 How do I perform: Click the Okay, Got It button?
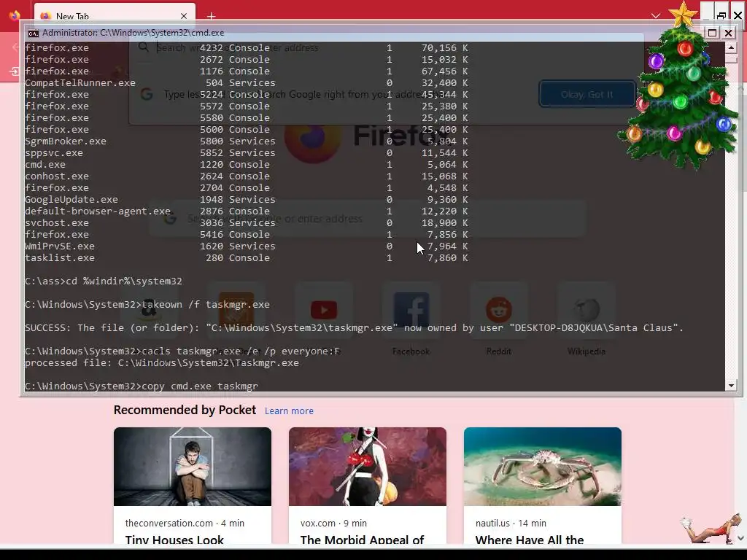click(587, 94)
